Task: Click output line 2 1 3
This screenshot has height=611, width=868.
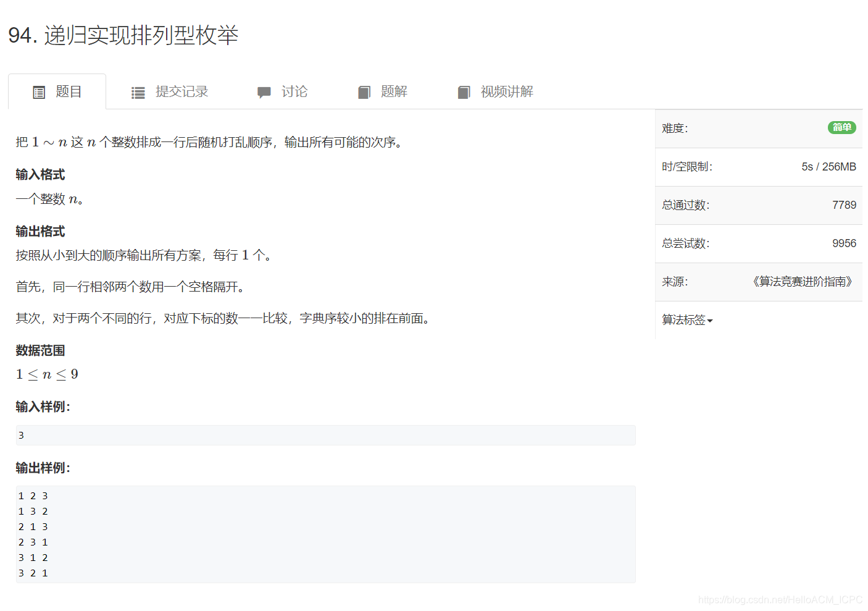Action: tap(33, 527)
